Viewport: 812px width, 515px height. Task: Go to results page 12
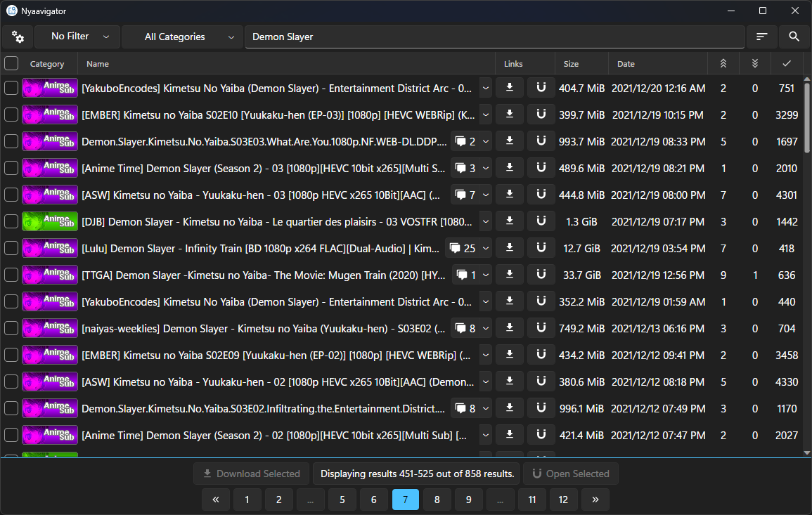click(x=563, y=500)
